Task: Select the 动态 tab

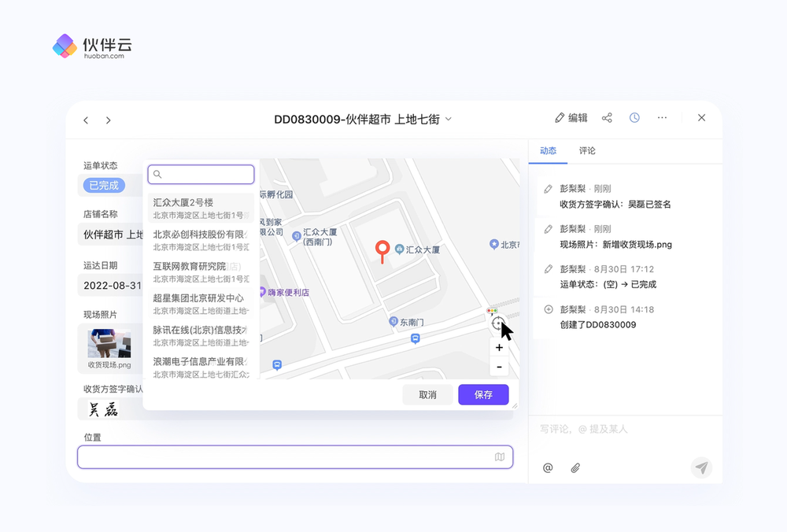Action: 548,150
